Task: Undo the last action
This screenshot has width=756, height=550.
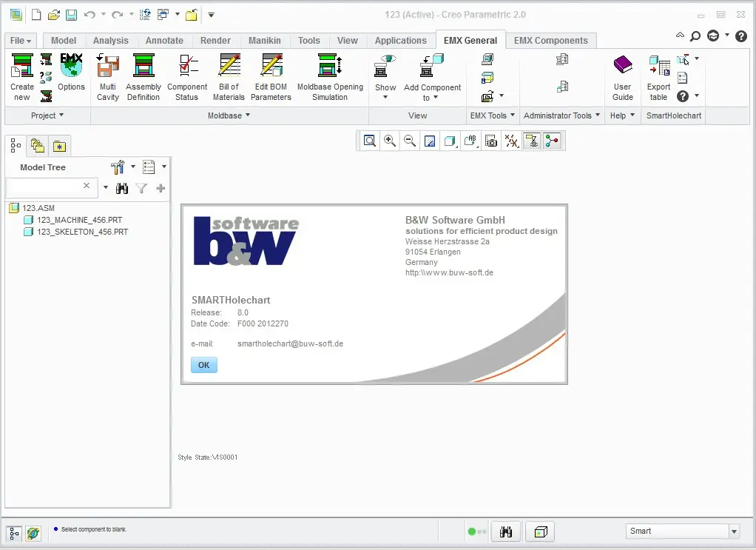Action: tap(90, 15)
